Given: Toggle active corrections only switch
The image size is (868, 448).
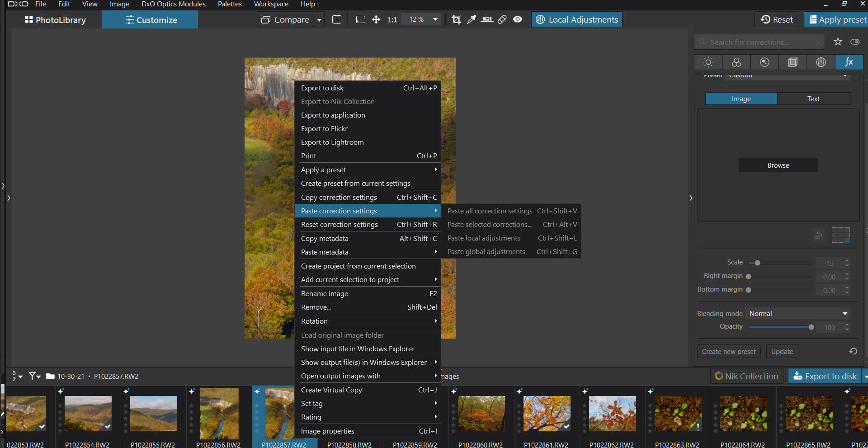Looking at the screenshot, I should click(855, 42).
